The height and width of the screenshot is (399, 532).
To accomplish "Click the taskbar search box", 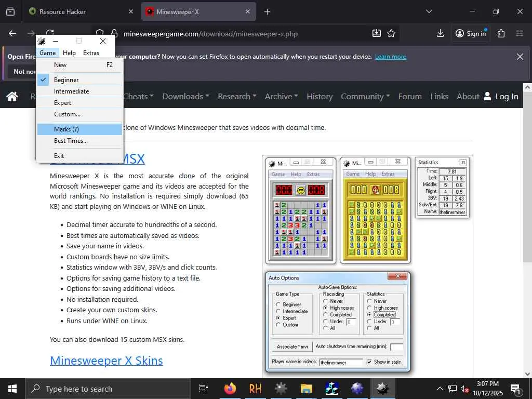I will point(108,389).
